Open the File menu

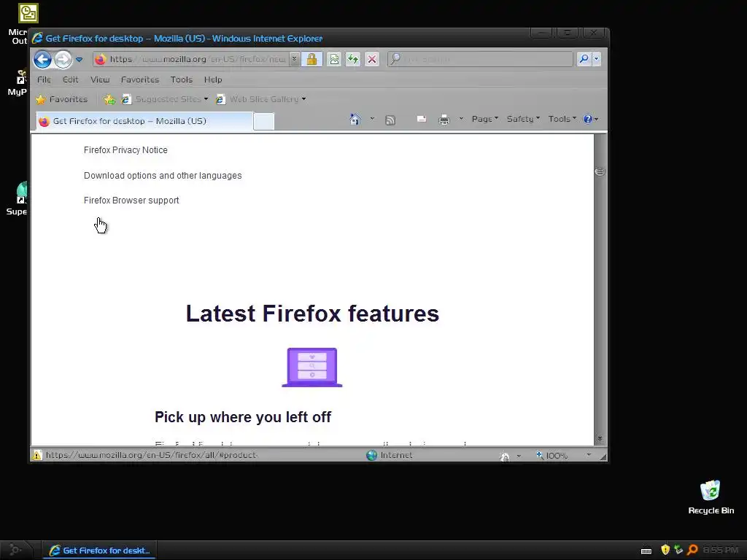[44, 79]
